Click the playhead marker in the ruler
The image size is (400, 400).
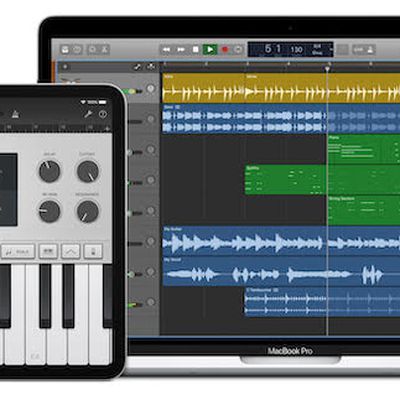tap(327, 69)
